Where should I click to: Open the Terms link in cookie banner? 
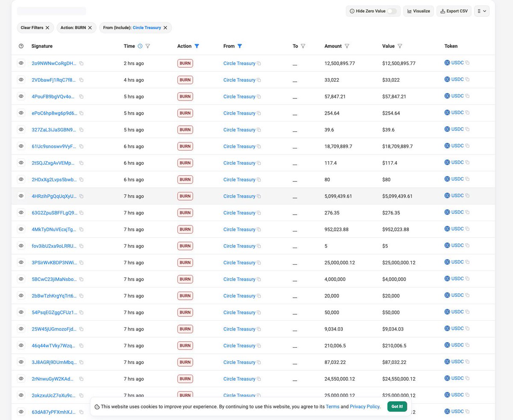point(332,407)
